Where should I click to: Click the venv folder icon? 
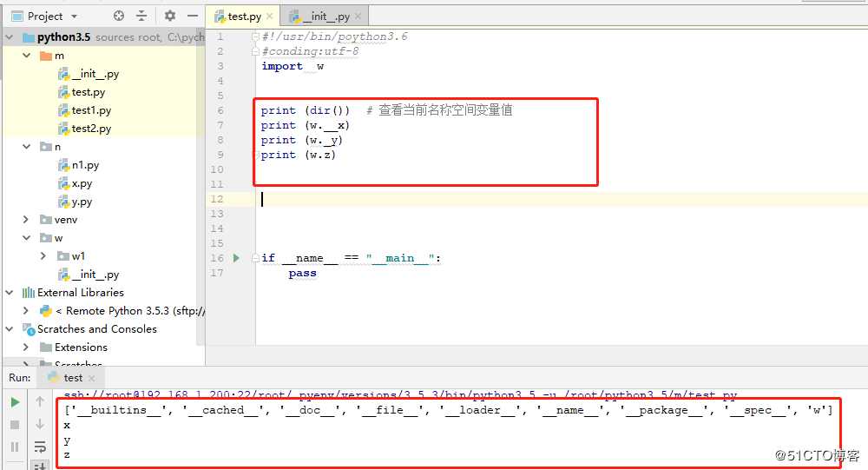click(x=46, y=220)
